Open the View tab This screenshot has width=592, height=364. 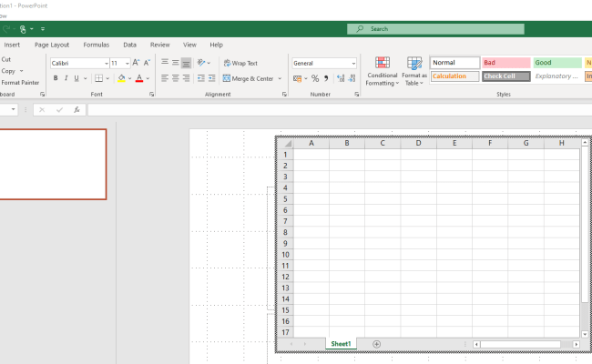[190, 45]
